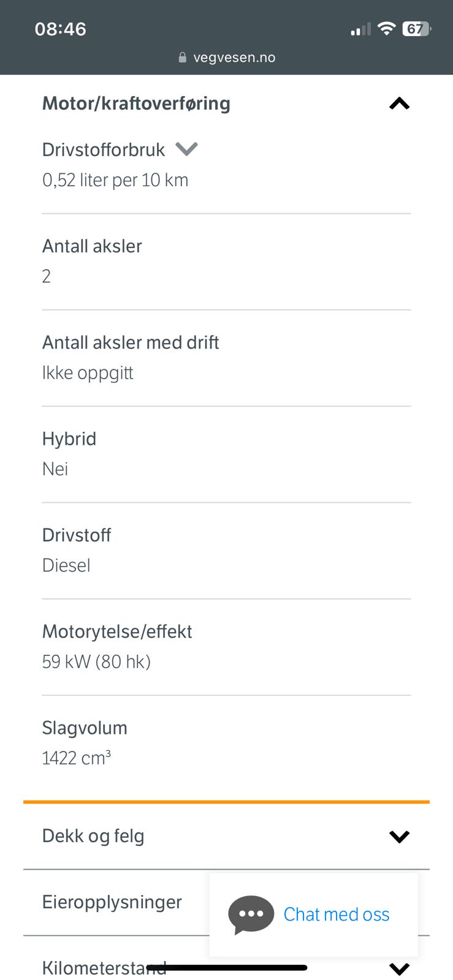The image size is (453, 980).
Task: Click the Dekk og felg label
Action: pos(93,836)
